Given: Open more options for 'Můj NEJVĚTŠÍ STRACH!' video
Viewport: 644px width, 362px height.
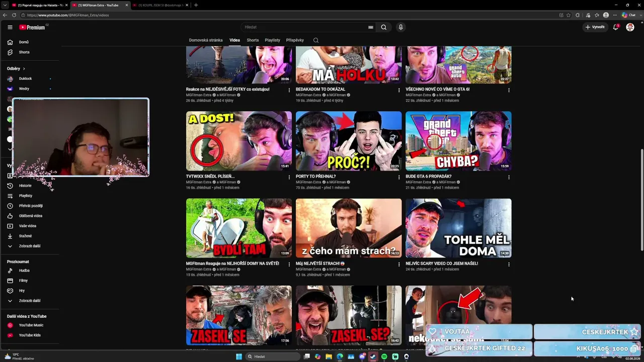Looking at the screenshot, I should [399, 264].
